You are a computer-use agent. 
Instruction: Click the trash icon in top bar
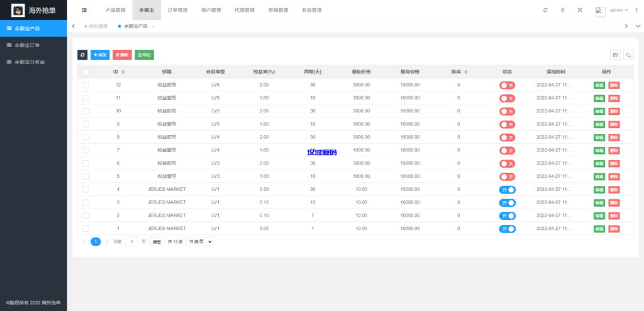tap(562, 10)
